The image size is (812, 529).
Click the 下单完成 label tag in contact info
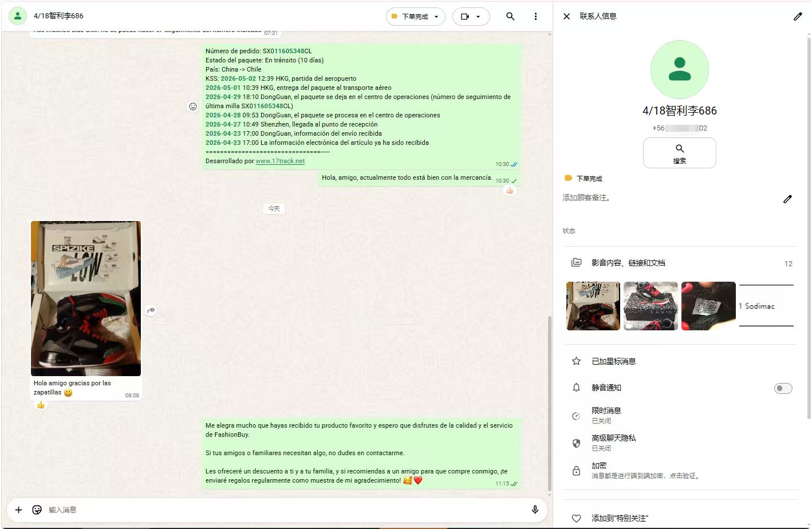click(x=583, y=179)
